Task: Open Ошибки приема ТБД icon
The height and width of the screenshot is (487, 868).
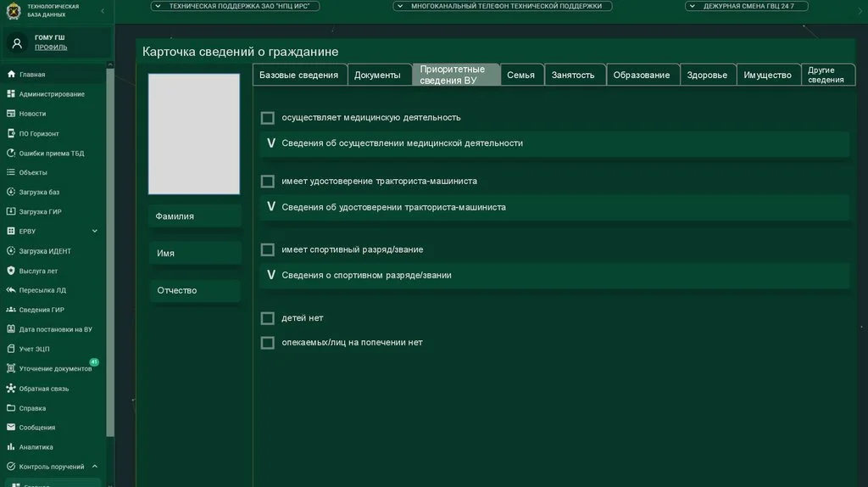Action: pyautogui.click(x=12, y=154)
